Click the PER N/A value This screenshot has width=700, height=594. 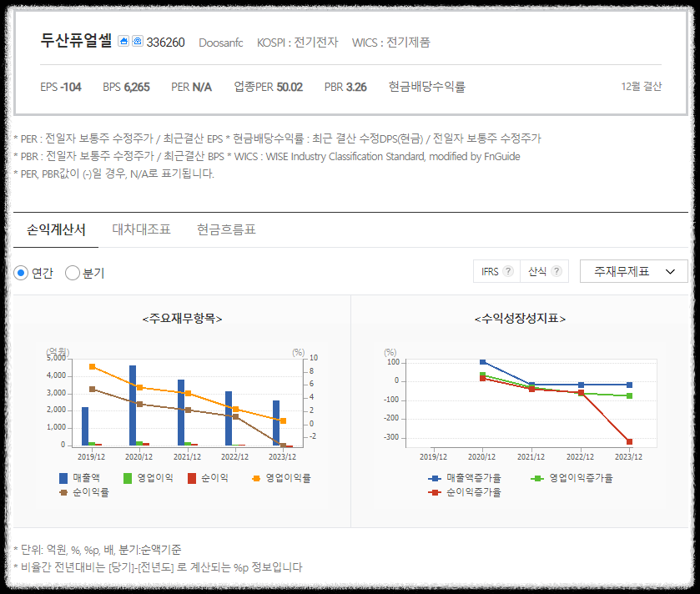[x=192, y=87]
